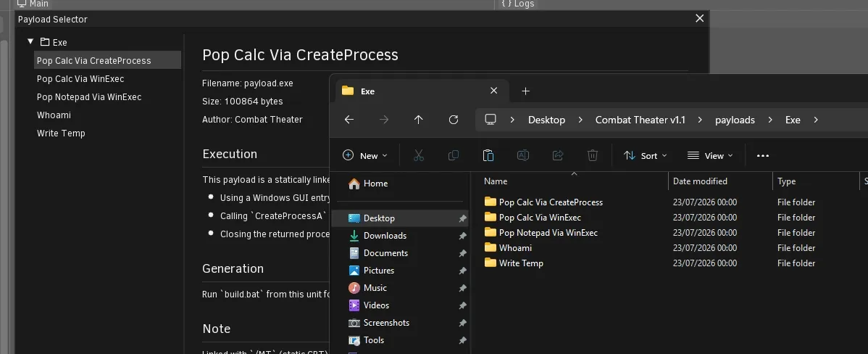The height and width of the screenshot is (354, 868).
Task: Go back in File Explorer
Action: (349, 120)
